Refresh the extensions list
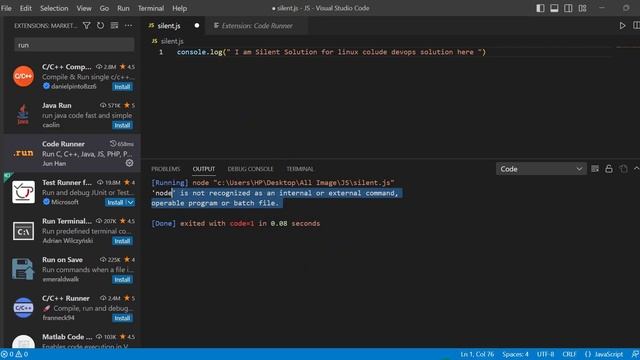Image resolution: width=640 pixels, height=360 pixels. [100, 25]
